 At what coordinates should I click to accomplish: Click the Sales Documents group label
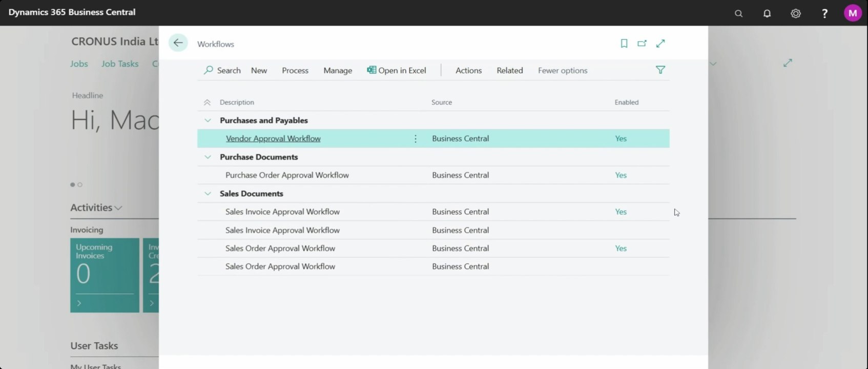click(251, 194)
